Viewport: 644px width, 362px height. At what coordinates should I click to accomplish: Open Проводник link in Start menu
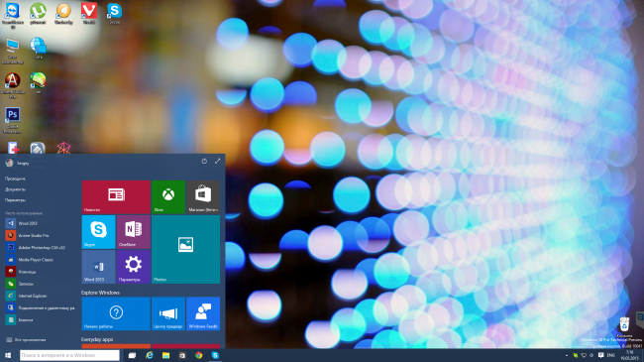pyautogui.click(x=15, y=179)
